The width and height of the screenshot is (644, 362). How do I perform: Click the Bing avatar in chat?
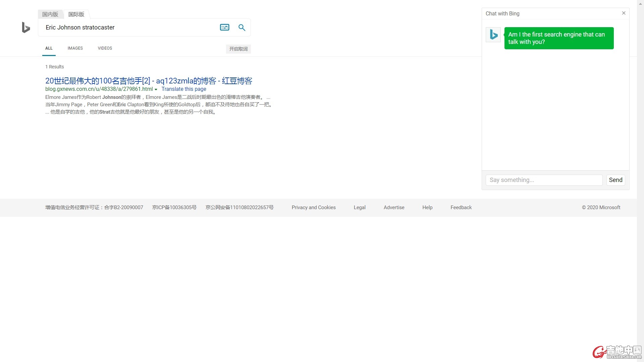point(493,35)
